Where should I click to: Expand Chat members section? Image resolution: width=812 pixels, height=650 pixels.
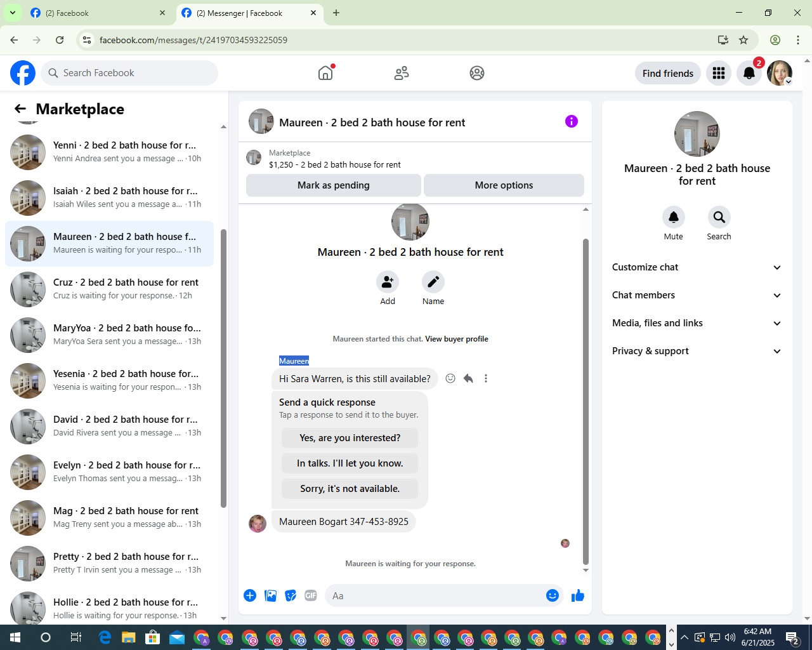click(697, 295)
